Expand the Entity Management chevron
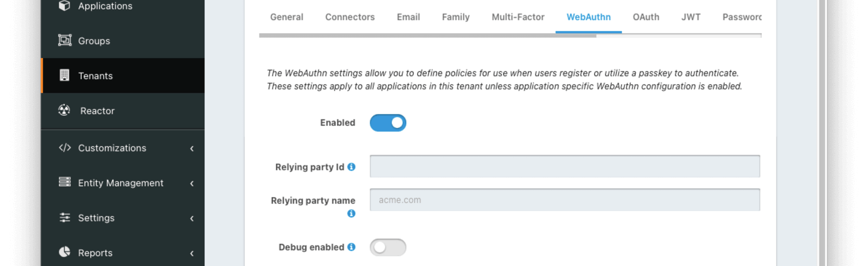The height and width of the screenshot is (266, 868). click(192, 183)
